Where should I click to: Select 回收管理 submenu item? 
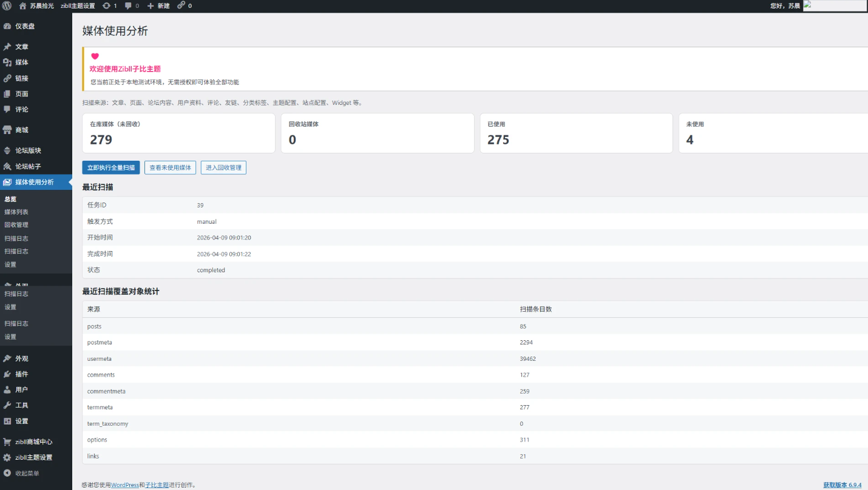coord(16,225)
